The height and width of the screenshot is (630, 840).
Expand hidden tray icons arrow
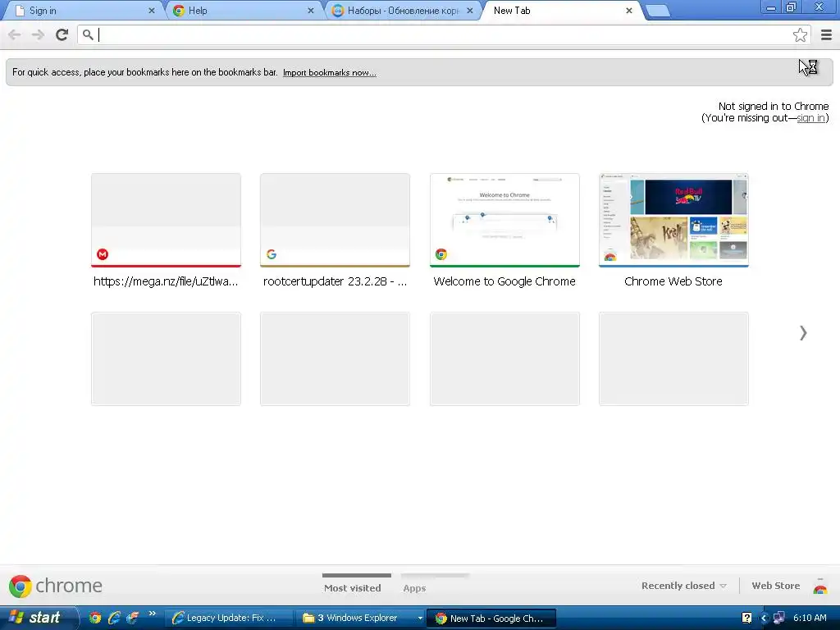click(764, 618)
